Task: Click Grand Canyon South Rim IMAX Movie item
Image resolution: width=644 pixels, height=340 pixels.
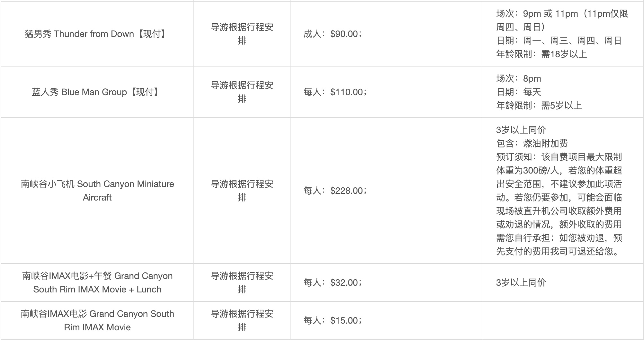Action: click(97, 320)
